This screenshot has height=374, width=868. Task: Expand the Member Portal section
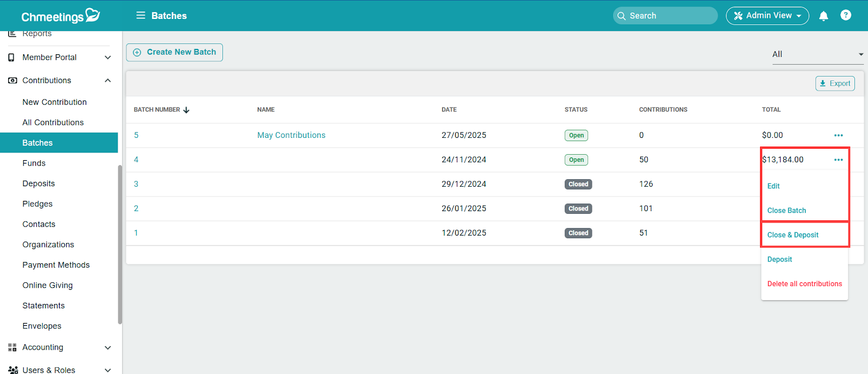107,58
